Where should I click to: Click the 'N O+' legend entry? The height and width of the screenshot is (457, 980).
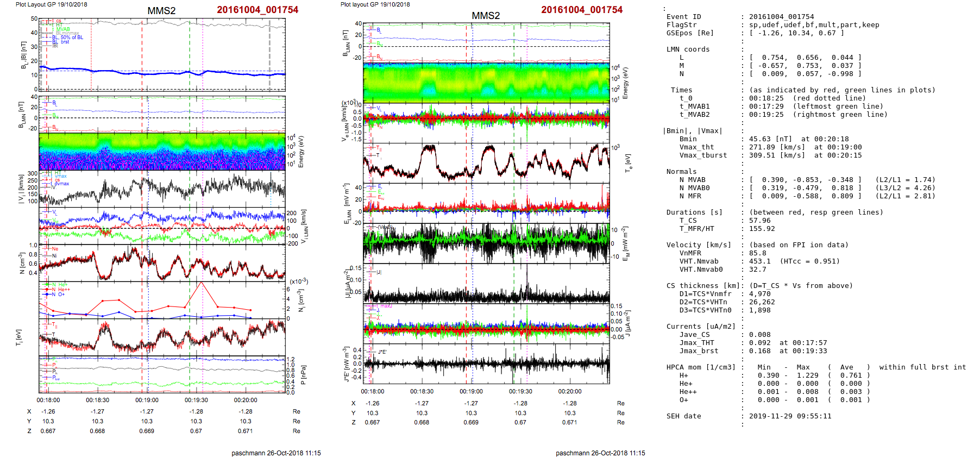coord(58,295)
